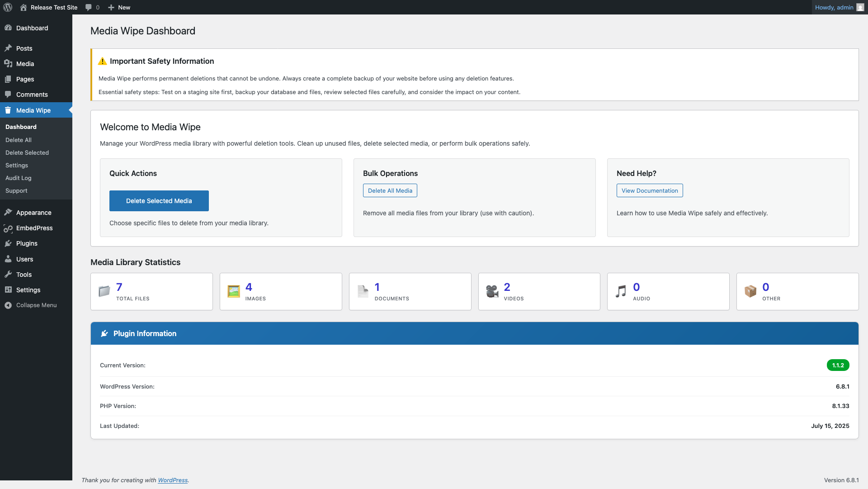Viewport: 868px width, 489px height.
Task: Open the Release Test Site link
Action: pos(54,7)
